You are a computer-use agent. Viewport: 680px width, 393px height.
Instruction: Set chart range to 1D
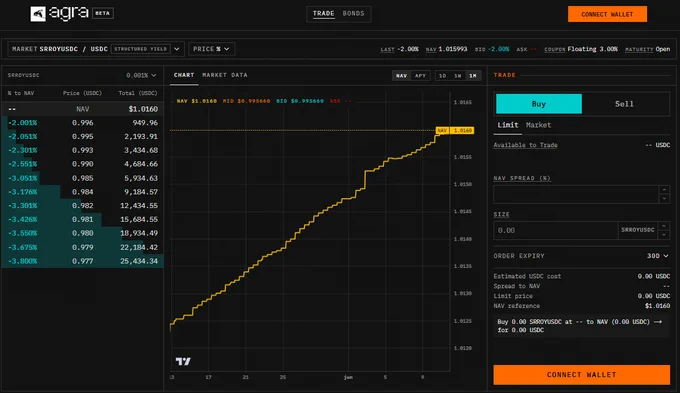coord(442,75)
